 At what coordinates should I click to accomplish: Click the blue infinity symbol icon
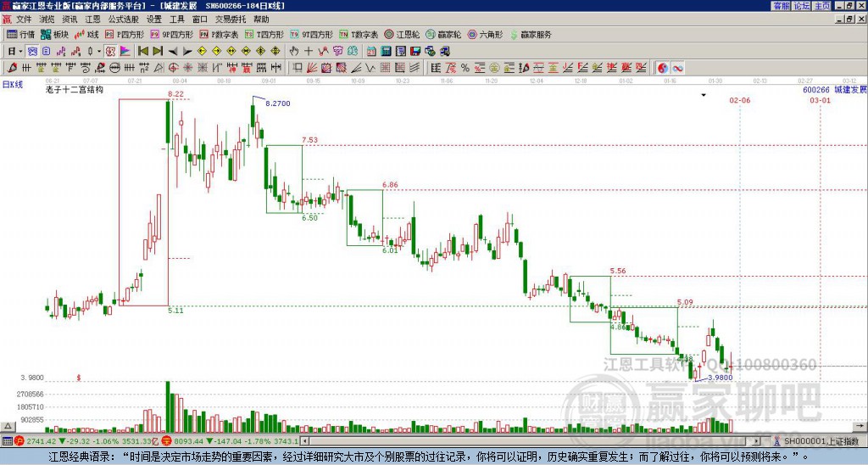pos(677,68)
